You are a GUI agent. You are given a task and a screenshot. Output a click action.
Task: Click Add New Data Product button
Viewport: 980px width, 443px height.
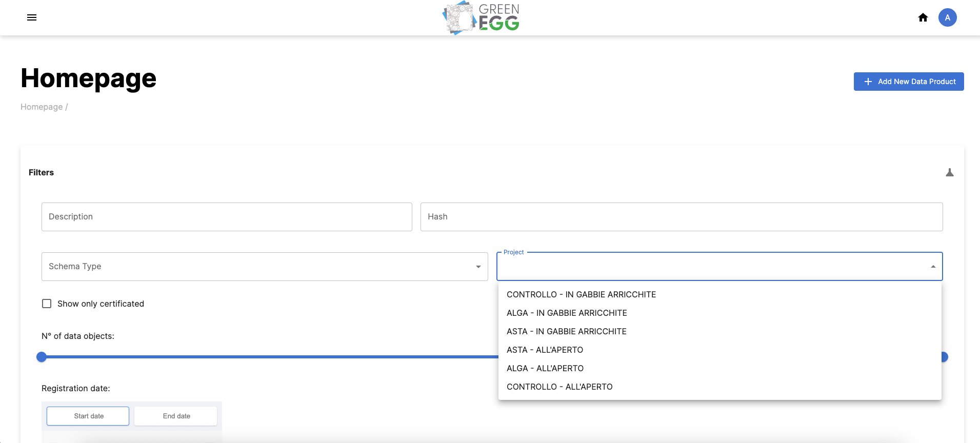coord(908,82)
